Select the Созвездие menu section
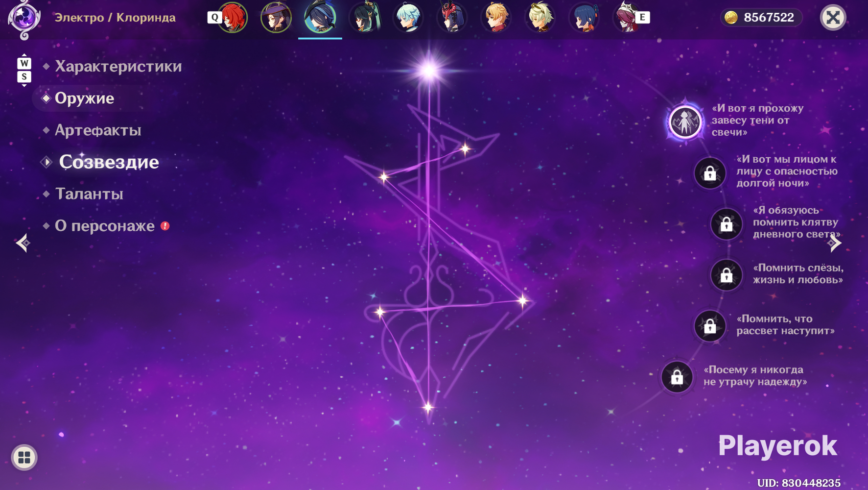This screenshot has height=490, width=868. coord(109,162)
